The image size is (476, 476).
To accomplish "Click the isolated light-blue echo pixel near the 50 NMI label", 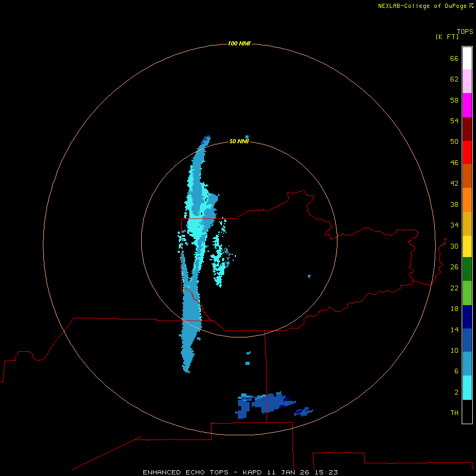I will click(247, 137).
